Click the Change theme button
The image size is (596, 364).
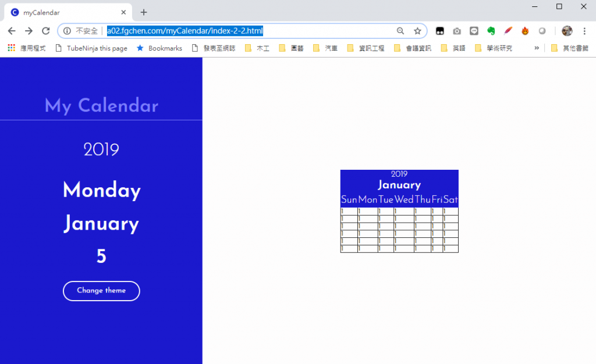click(101, 291)
